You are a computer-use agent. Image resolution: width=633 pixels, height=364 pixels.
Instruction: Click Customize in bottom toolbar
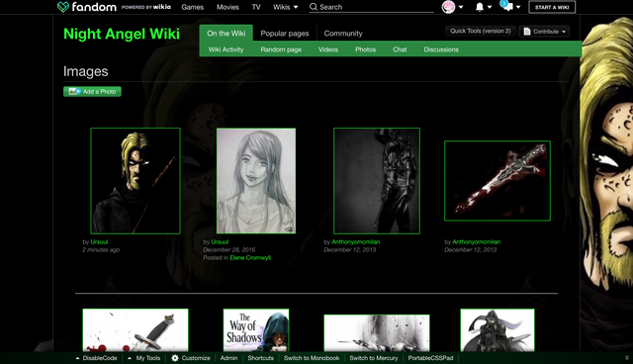pos(196,358)
